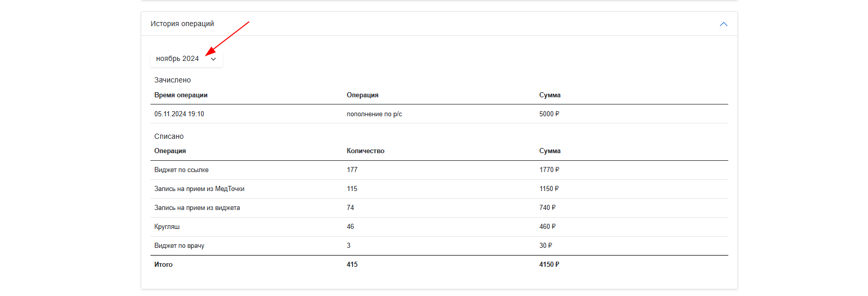Click the Итого quantity 415 cell
The height and width of the screenshot is (296, 868).
point(352,265)
